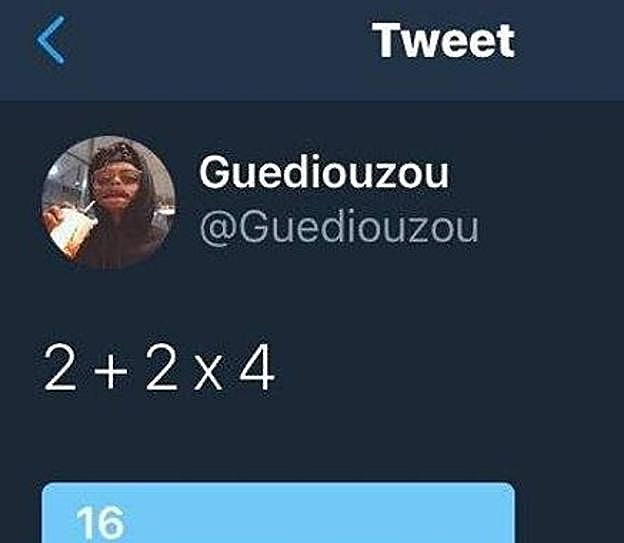
Task: Click the @Guediouzou handle
Action: (339, 227)
